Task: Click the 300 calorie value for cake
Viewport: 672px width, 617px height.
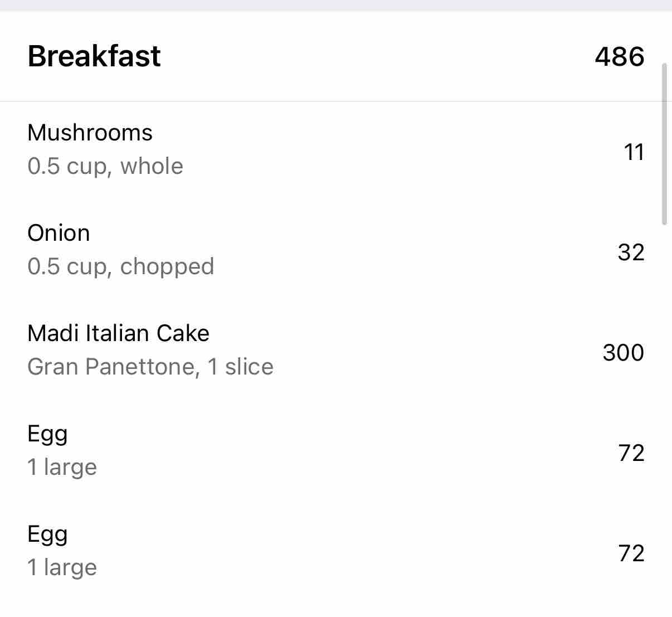Action: [623, 353]
